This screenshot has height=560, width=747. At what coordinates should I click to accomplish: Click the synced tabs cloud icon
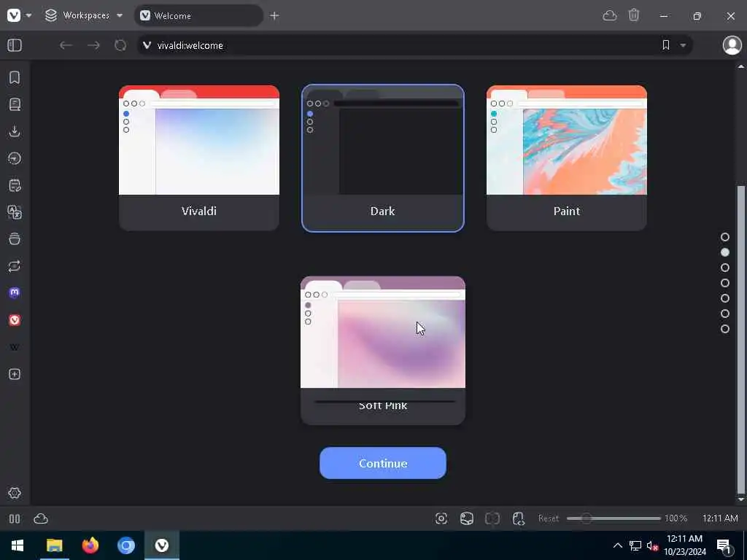pos(610,16)
